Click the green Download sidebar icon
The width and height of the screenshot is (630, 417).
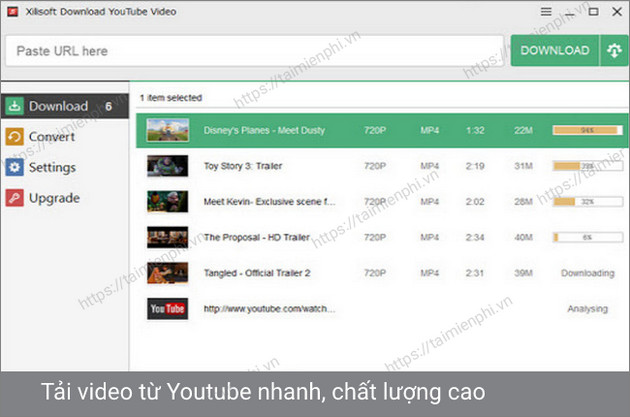(14, 106)
